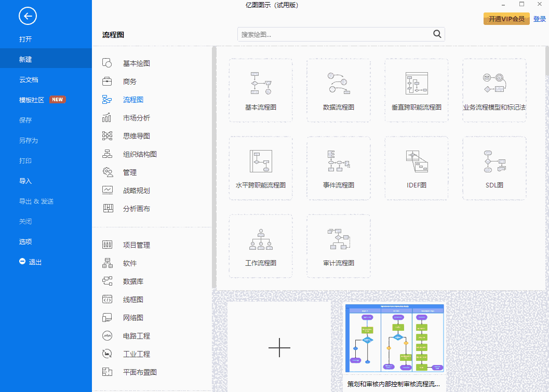Select the 市场分析 category icon

pos(108,117)
